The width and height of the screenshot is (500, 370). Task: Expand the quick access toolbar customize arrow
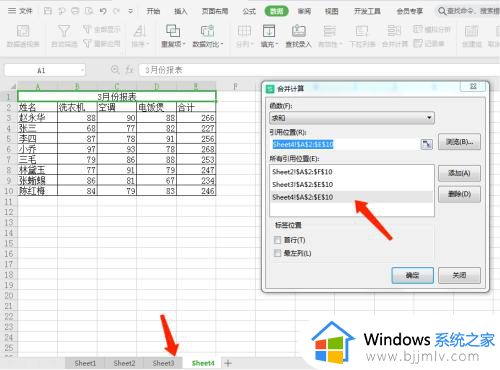click(131, 11)
